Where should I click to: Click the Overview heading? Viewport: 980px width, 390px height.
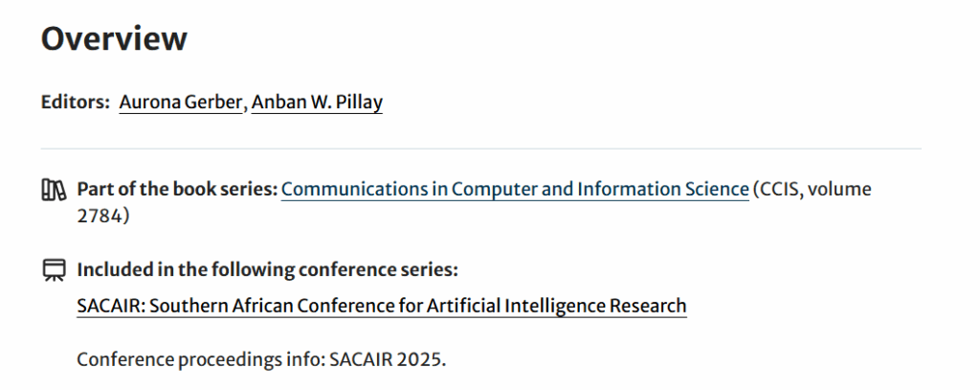tap(114, 38)
